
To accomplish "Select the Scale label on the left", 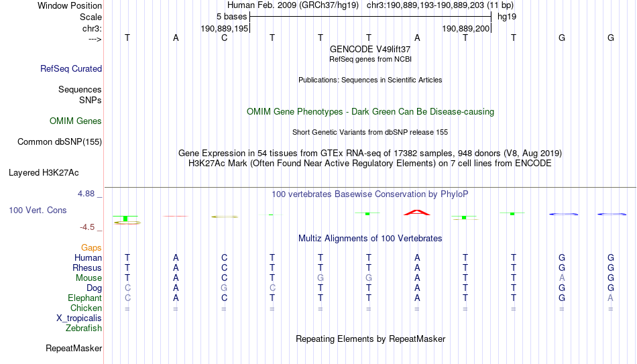I will 91,17.
